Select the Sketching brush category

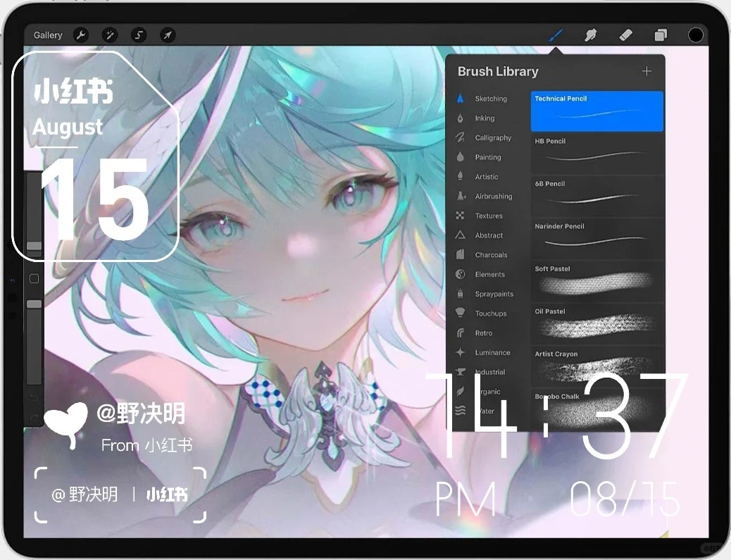pos(490,99)
